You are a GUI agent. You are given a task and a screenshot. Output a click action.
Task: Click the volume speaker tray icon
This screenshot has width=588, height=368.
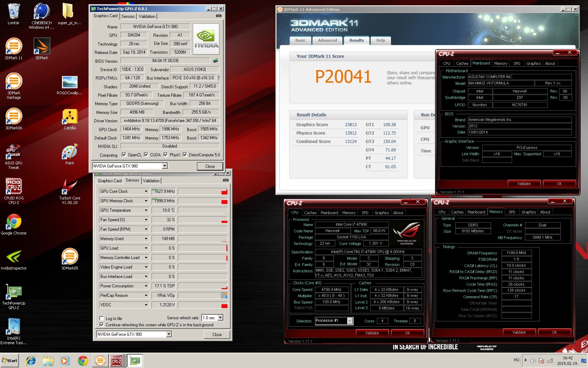(x=533, y=360)
